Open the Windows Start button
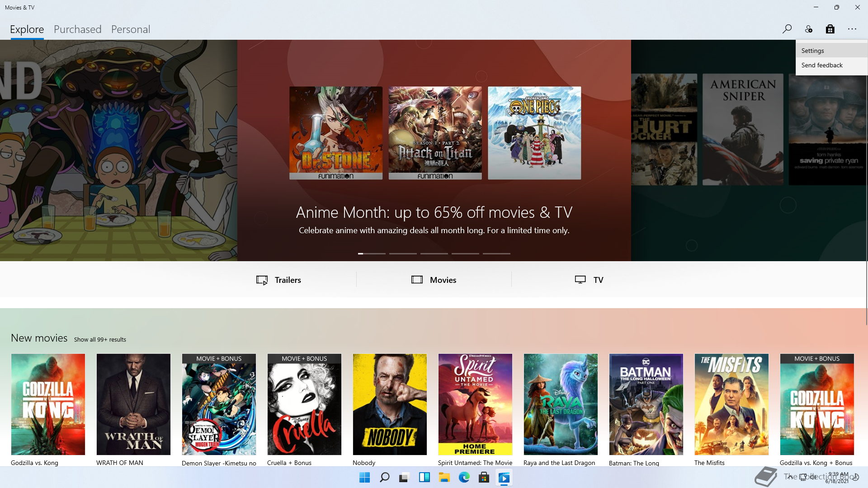The image size is (868, 488). coord(364,478)
